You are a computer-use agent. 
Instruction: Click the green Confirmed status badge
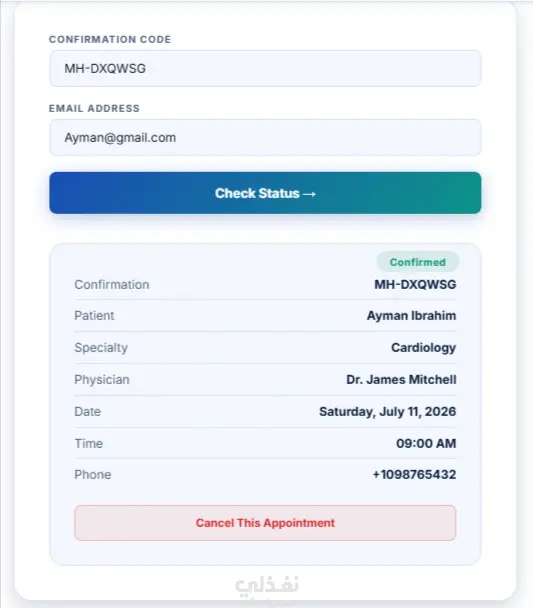tap(417, 262)
